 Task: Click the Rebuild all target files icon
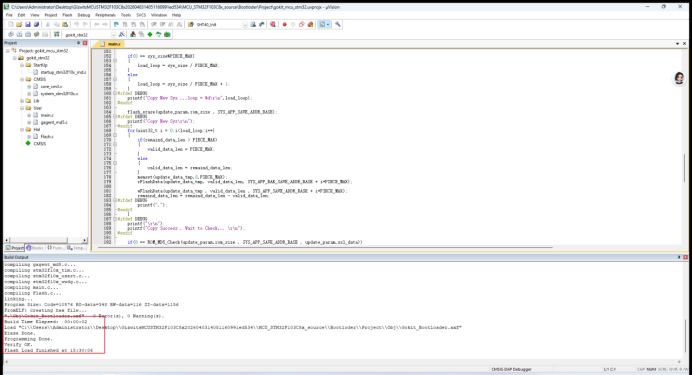click(x=28, y=34)
